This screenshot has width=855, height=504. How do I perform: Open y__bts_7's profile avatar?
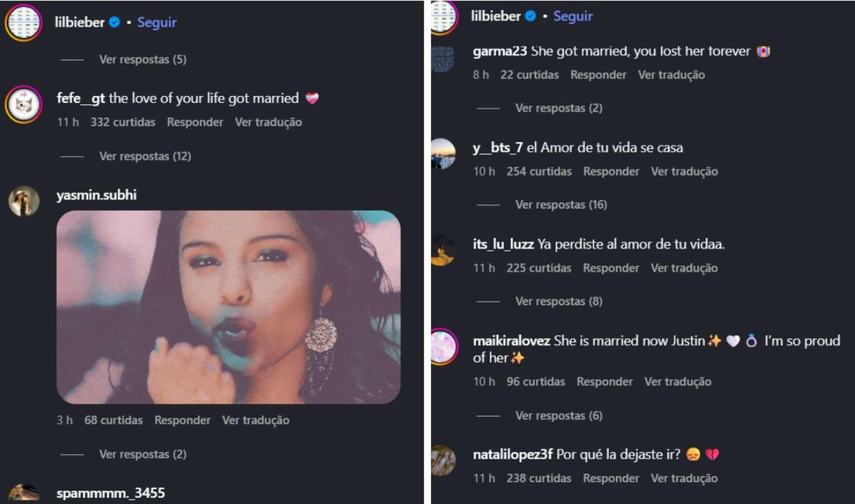click(x=443, y=154)
